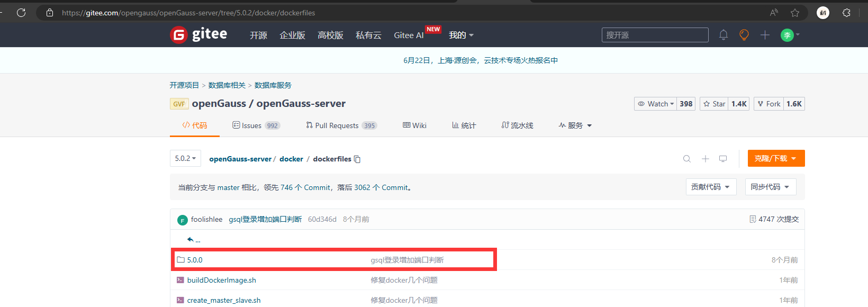This screenshot has width=868, height=307.
Task: Click the orange lightbulb icon
Action: pos(744,35)
